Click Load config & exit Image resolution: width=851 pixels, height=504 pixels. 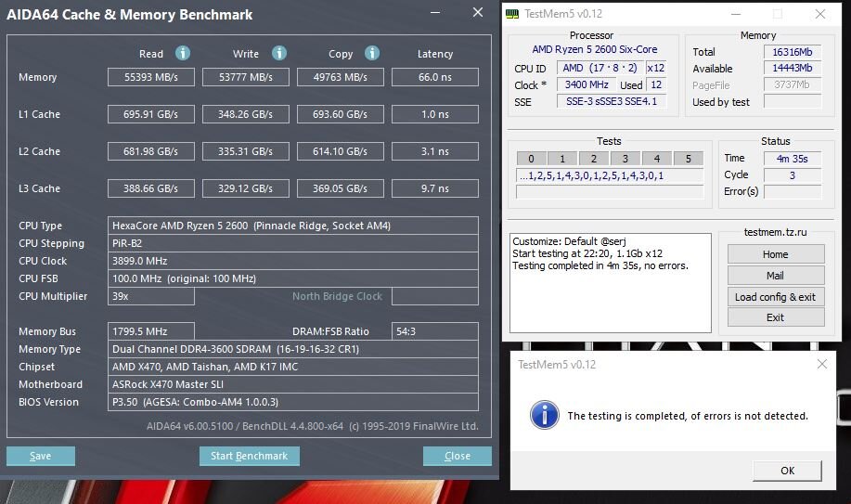(776, 296)
